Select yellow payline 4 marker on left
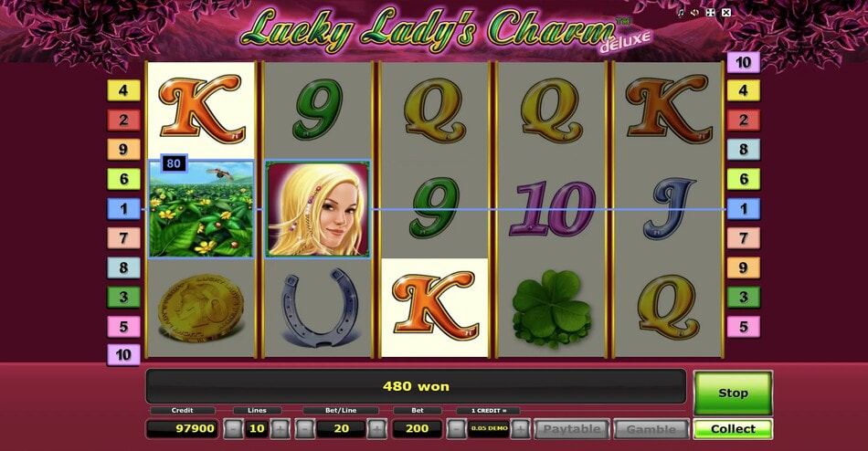 123,90
